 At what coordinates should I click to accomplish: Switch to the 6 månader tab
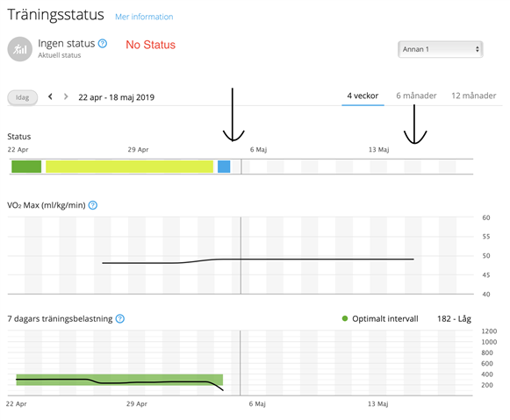click(416, 96)
